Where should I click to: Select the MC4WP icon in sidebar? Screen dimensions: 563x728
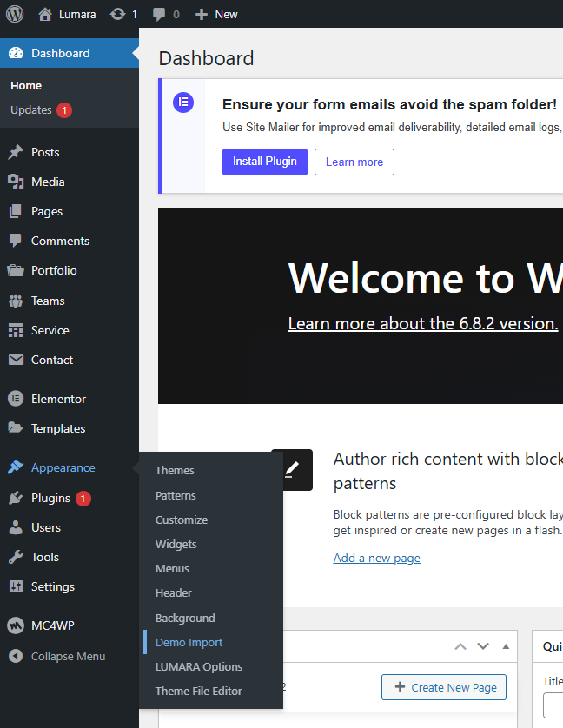(16, 625)
